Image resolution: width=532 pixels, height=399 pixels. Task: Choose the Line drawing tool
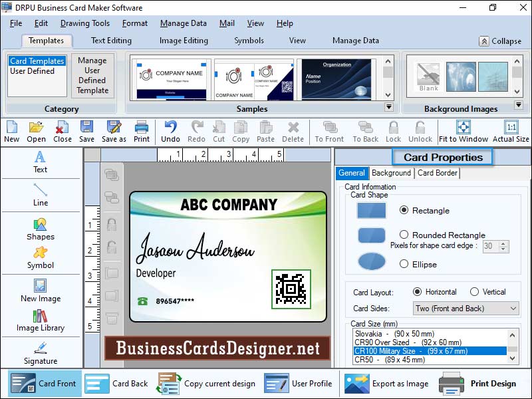click(40, 194)
